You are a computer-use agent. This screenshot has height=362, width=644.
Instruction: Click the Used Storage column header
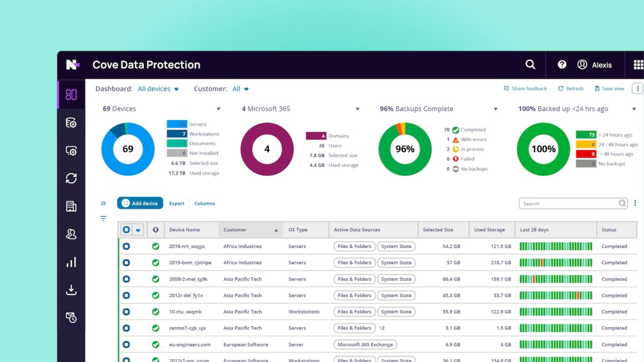click(492, 230)
